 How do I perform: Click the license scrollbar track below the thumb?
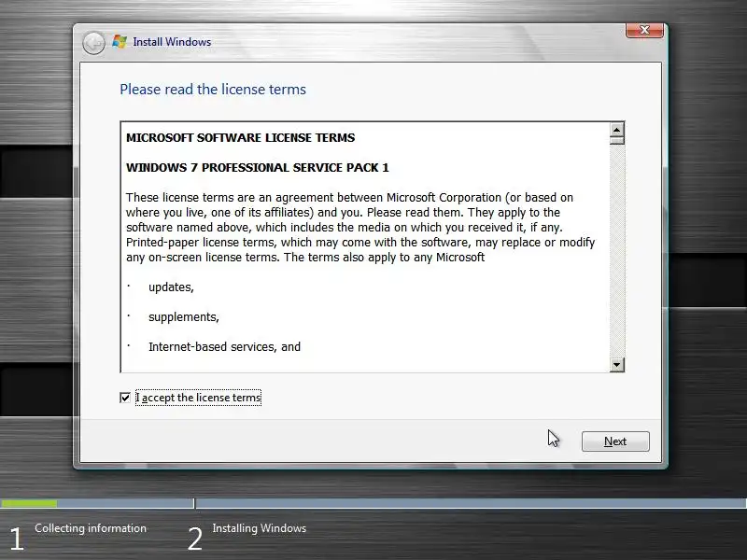tap(617, 251)
